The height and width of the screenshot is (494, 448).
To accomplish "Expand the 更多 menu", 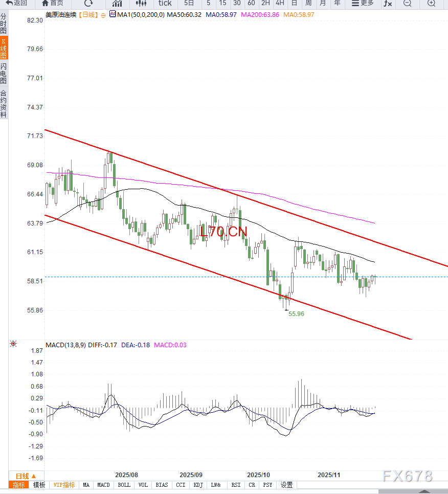I will click(x=363, y=3).
